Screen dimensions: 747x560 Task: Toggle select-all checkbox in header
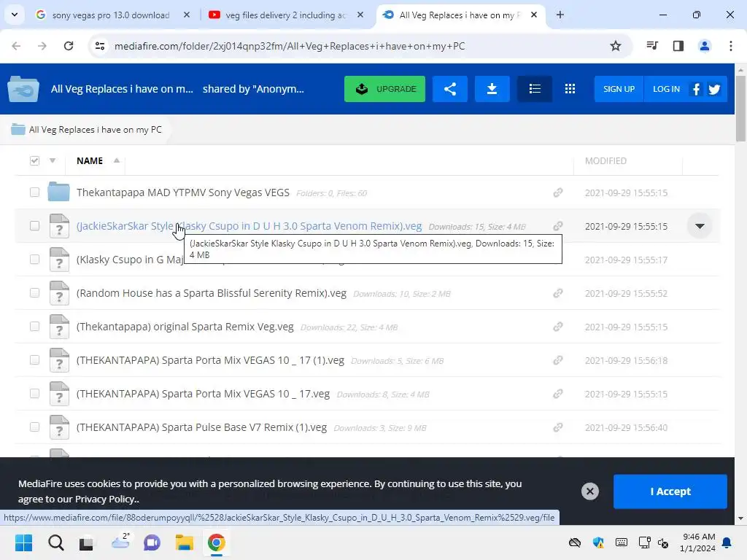point(34,161)
